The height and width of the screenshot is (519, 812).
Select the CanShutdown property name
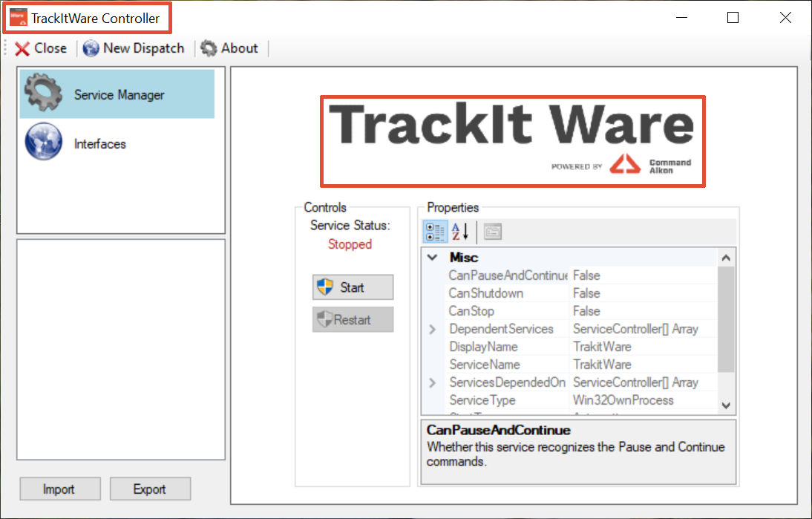click(x=485, y=293)
